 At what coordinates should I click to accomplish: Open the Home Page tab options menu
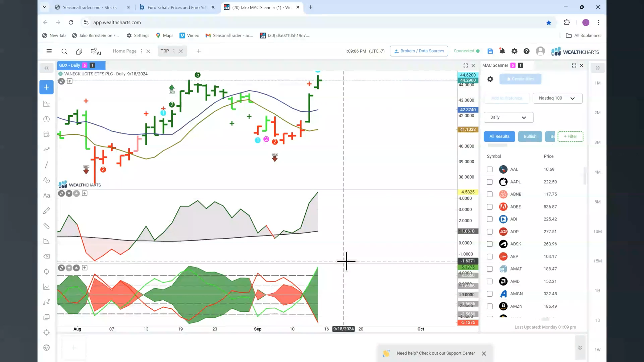tap(141, 51)
